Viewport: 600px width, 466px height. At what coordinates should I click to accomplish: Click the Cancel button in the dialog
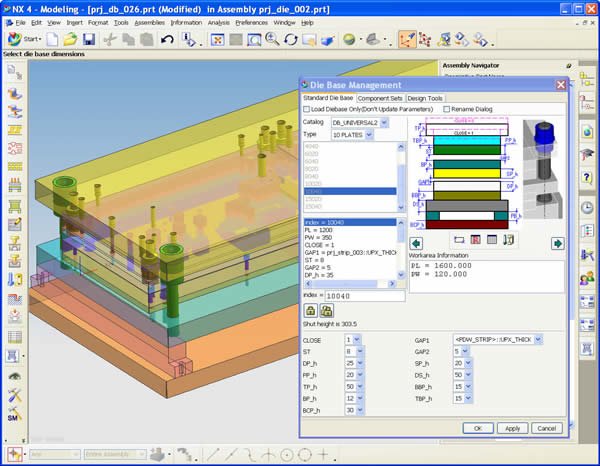tap(546, 428)
